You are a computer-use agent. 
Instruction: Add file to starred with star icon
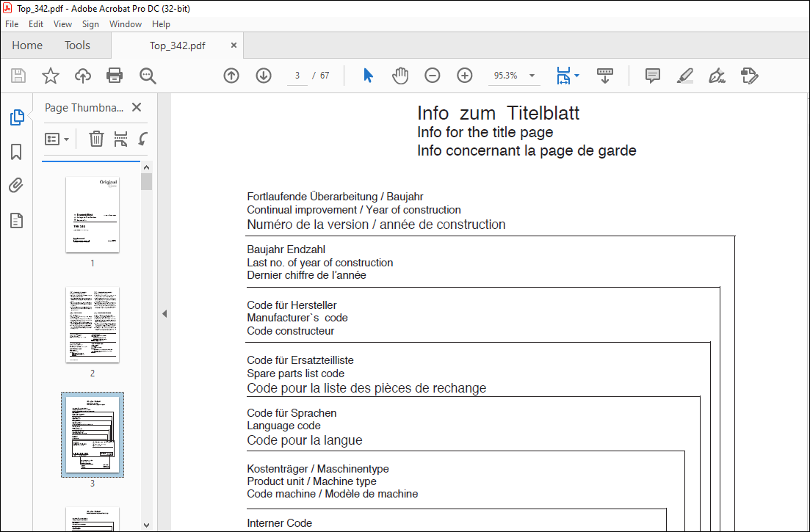pyautogui.click(x=51, y=76)
